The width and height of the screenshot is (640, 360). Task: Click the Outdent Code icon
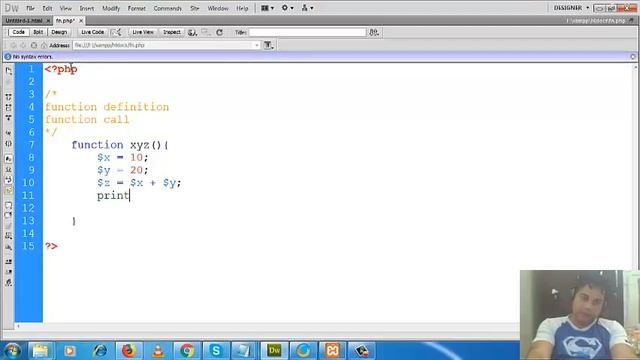pyautogui.click(x=9, y=272)
